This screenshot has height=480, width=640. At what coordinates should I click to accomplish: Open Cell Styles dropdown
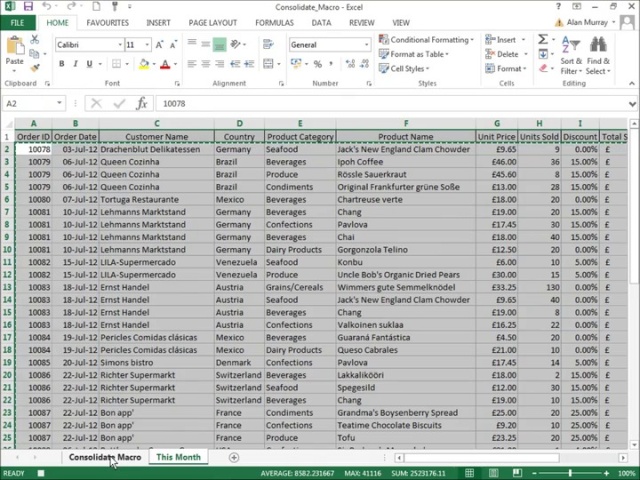tap(404, 69)
